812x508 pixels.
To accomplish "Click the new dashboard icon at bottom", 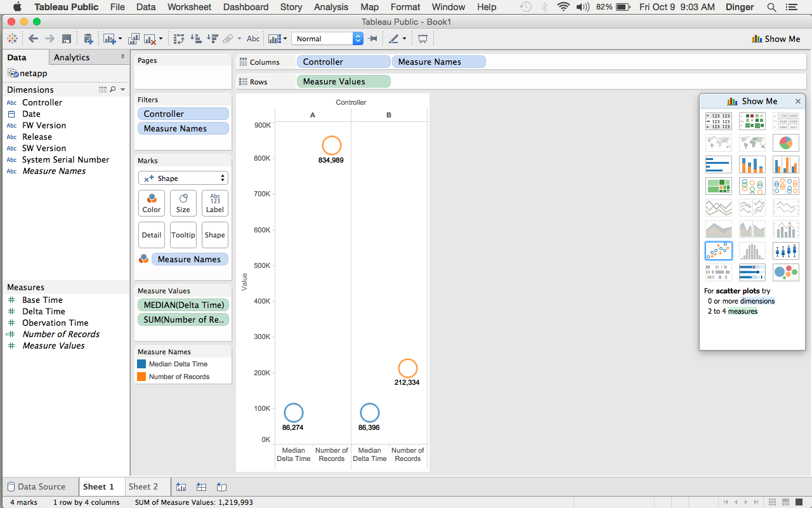I will click(201, 487).
